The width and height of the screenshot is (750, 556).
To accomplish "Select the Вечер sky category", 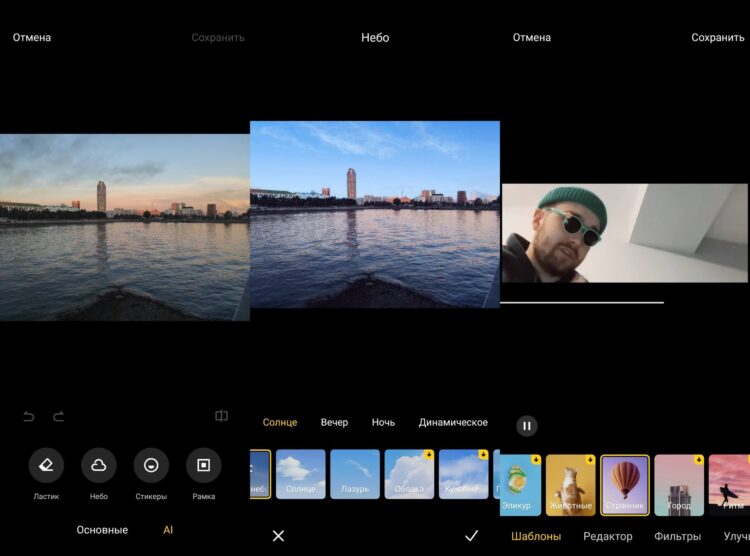I will [334, 422].
